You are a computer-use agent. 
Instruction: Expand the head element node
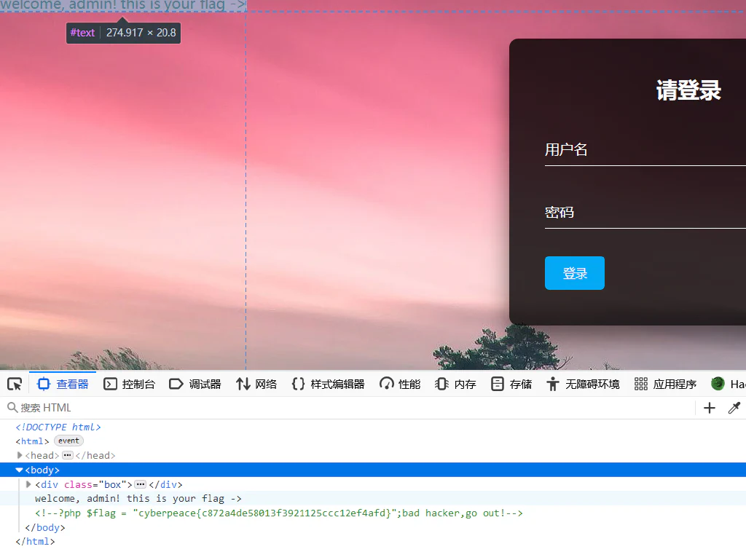coord(20,455)
